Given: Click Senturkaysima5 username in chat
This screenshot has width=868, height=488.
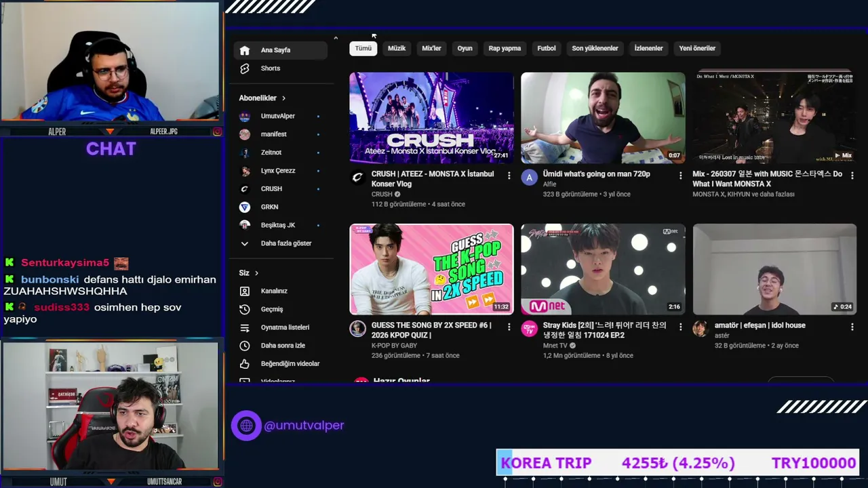Looking at the screenshot, I should (65, 263).
